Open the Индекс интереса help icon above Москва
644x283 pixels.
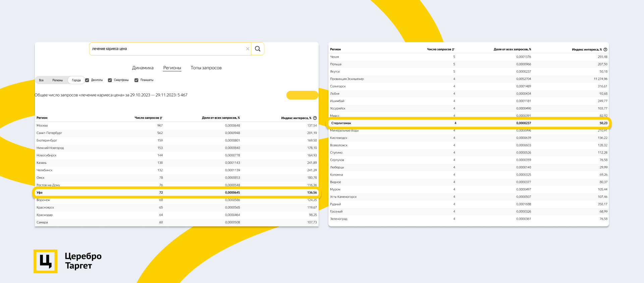(x=315, y=118)
